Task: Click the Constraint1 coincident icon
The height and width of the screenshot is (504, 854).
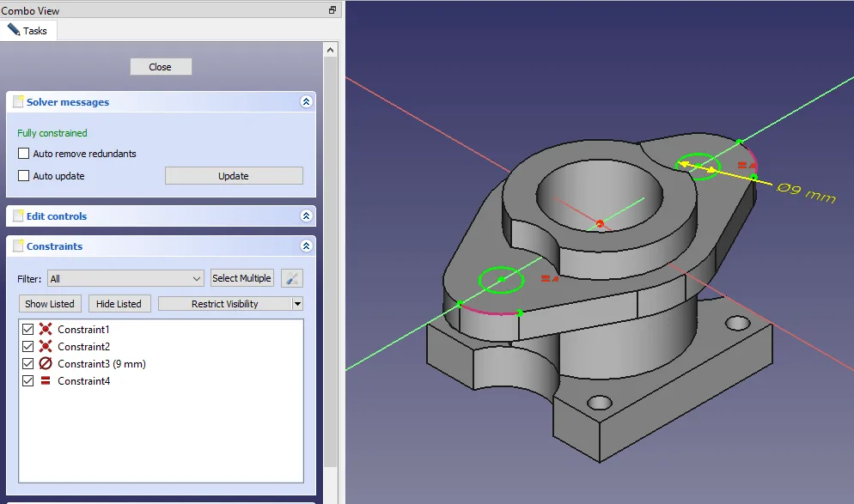Action: [x=46, y=330]
